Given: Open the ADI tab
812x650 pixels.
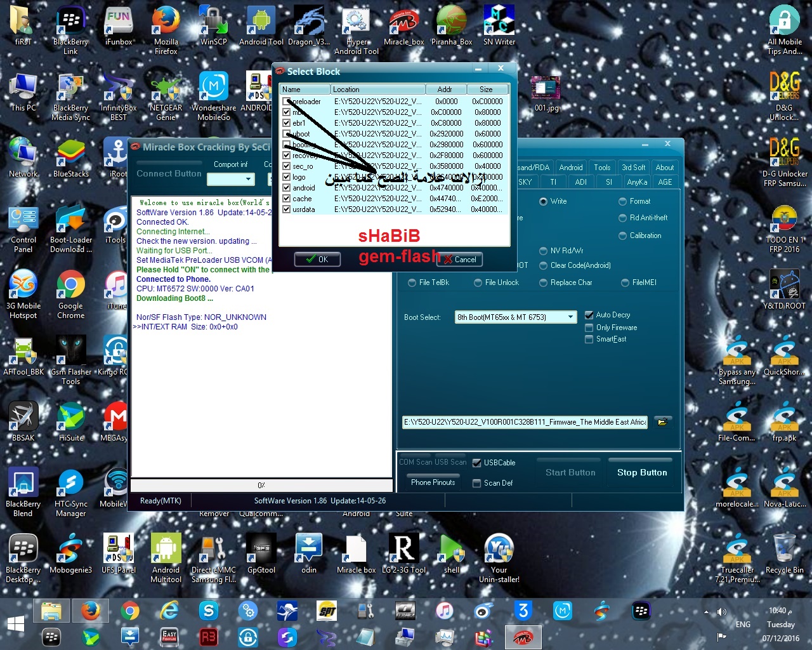Looking at the screenshot, I should tap(581, 182).
